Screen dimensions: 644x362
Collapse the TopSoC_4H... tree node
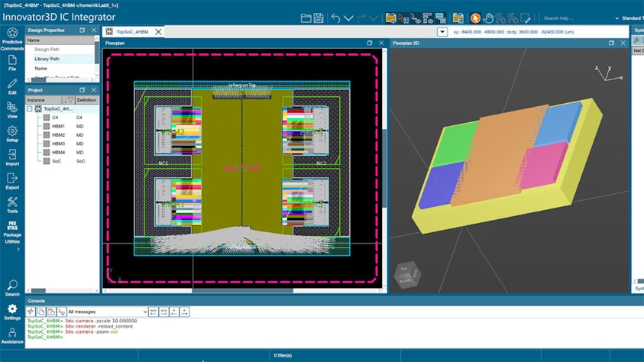point(30,108)
